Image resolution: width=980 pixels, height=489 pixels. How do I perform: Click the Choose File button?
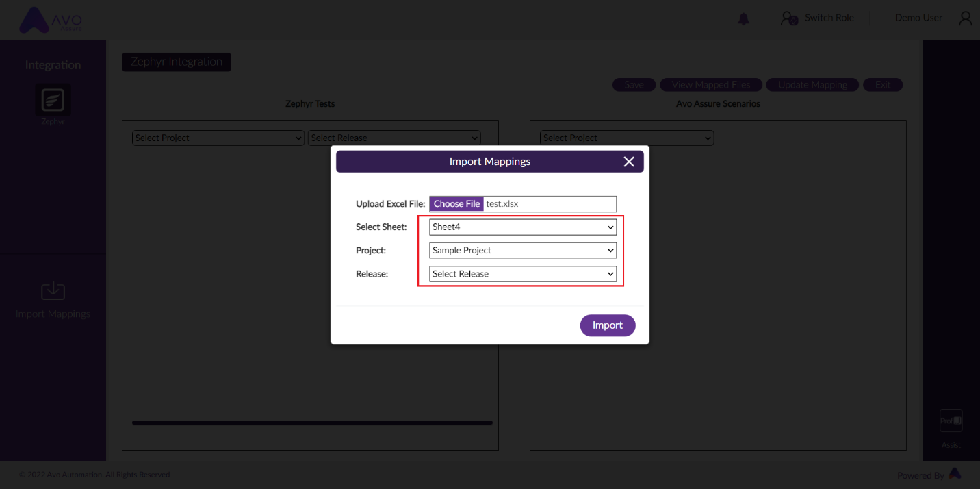[456, 204]
